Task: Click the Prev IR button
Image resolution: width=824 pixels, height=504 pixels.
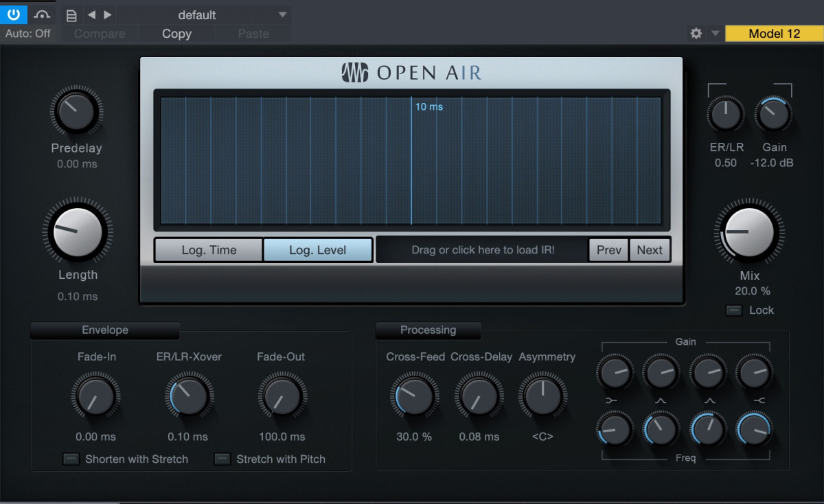Action: point(609,250)
